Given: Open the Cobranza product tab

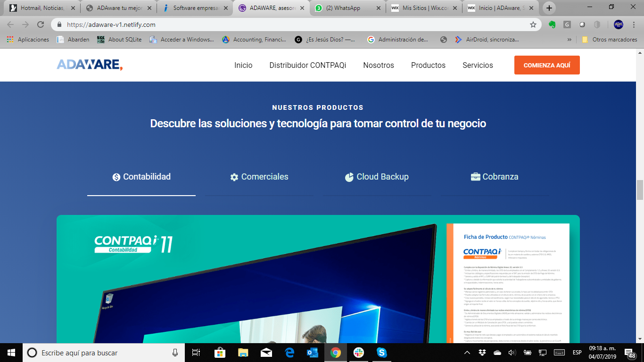Looking at the screenshot, I should 495,177.
